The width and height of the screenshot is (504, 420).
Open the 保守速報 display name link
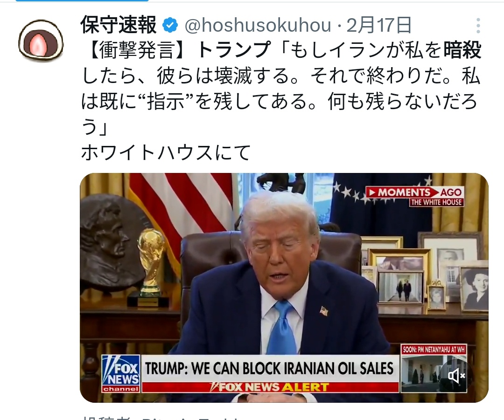click(x=118, y=25)
